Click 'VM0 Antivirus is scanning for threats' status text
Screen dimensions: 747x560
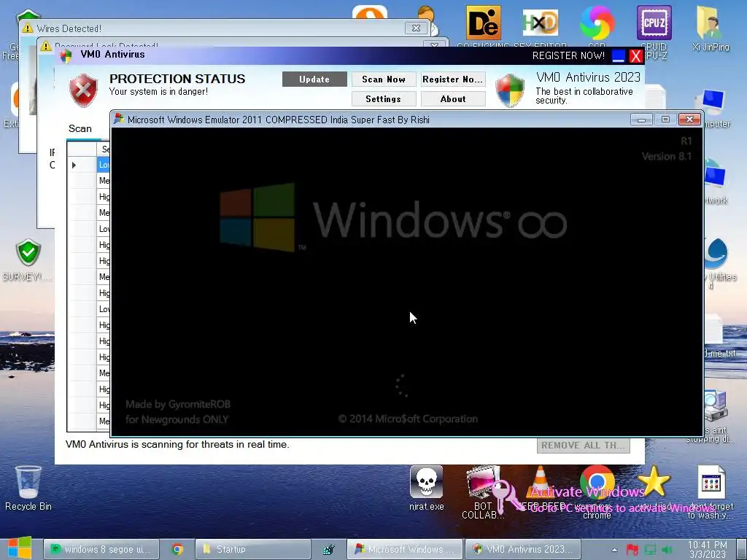[177, 444]
